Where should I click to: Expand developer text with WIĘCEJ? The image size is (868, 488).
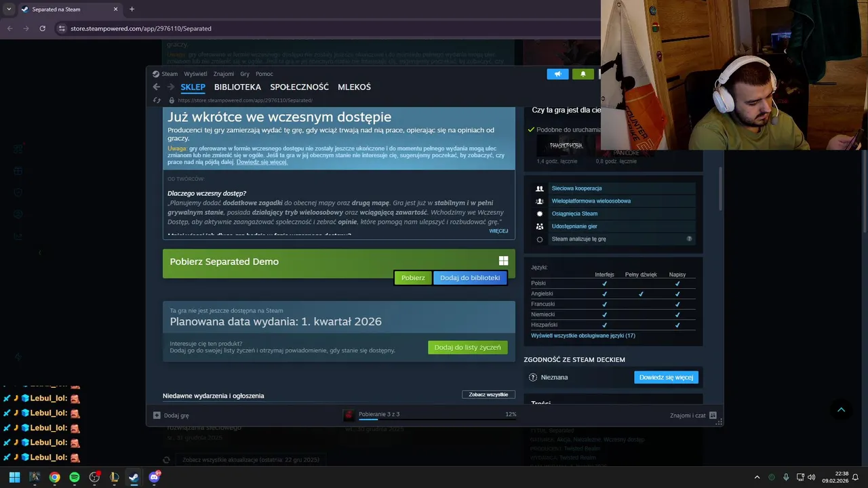pos(498,231)
